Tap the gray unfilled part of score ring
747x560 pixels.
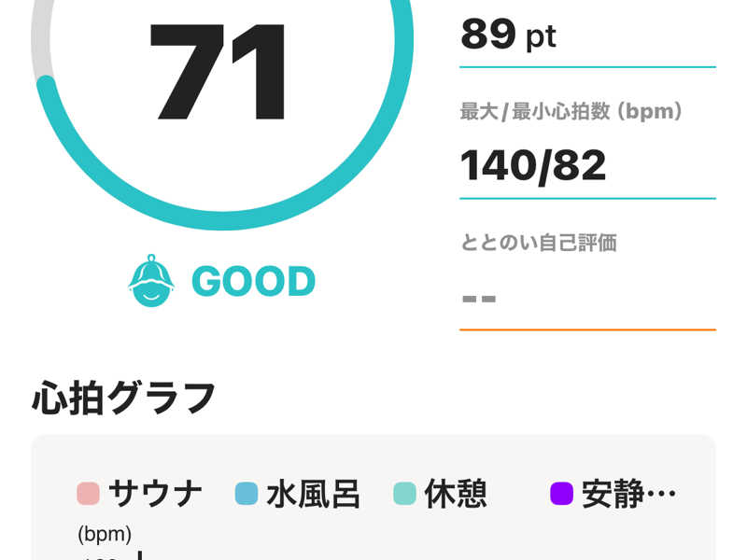pos(40,38)
